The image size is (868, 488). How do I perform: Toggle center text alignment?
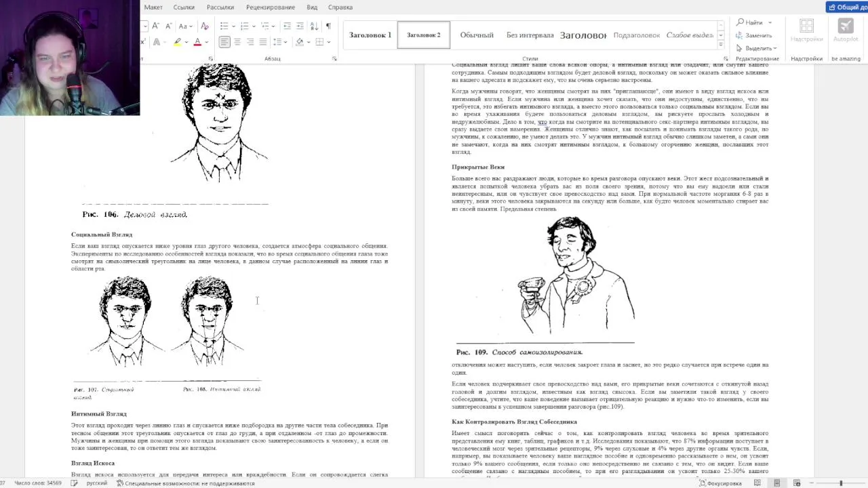[x=237, y=42]
